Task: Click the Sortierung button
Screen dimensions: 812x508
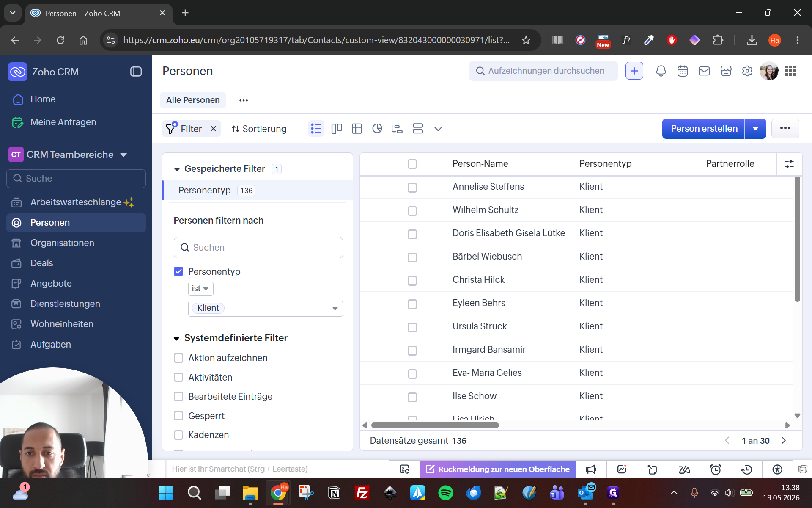Action: tap(259, 129)
